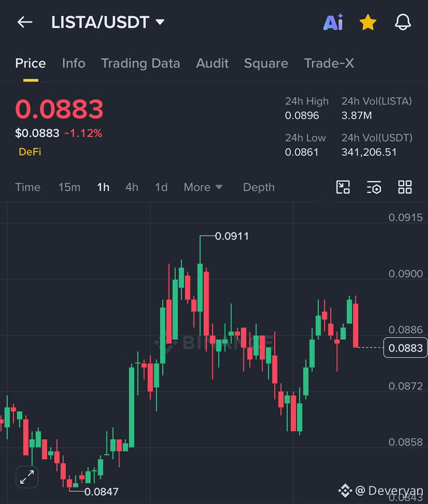428x504 pixels.
Task: Select the 1d interval
Action: (x=161, y=187)
